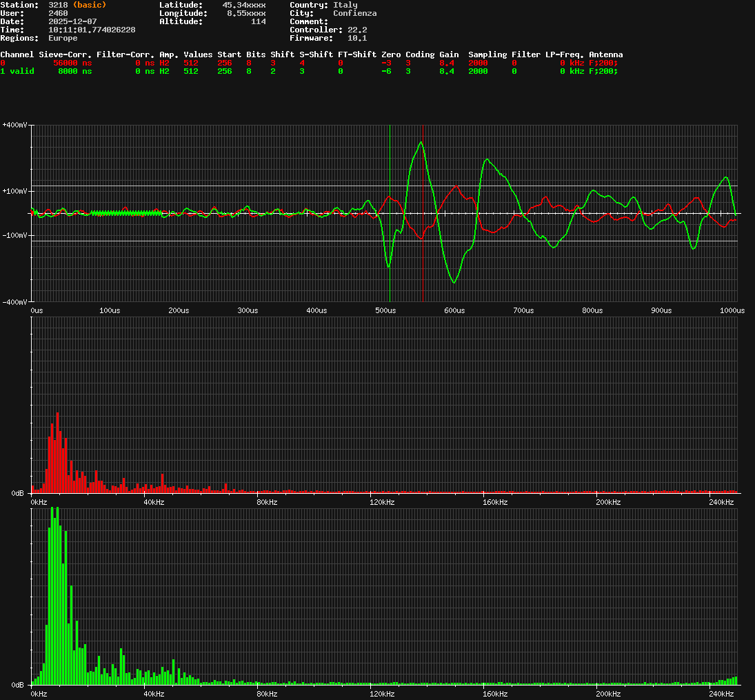Click the "Sieve-Corr." column header
The image size is (755, 700).
(x=66, y=54)
